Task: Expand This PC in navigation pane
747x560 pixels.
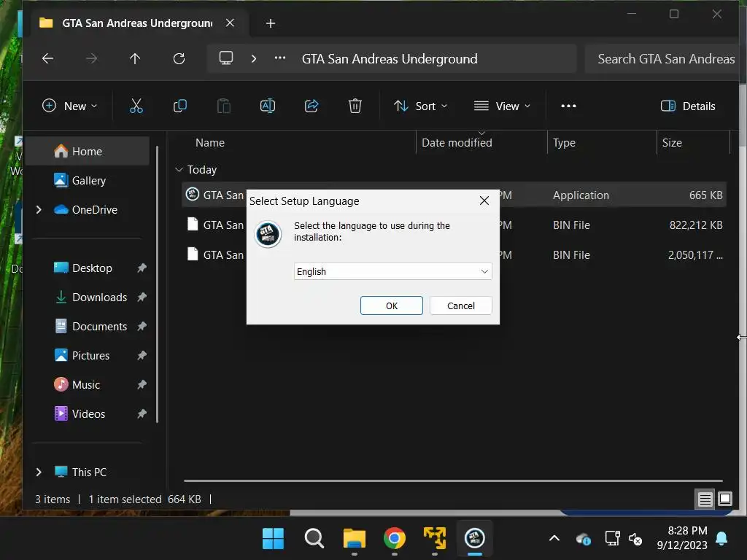Action: [39, 472]
